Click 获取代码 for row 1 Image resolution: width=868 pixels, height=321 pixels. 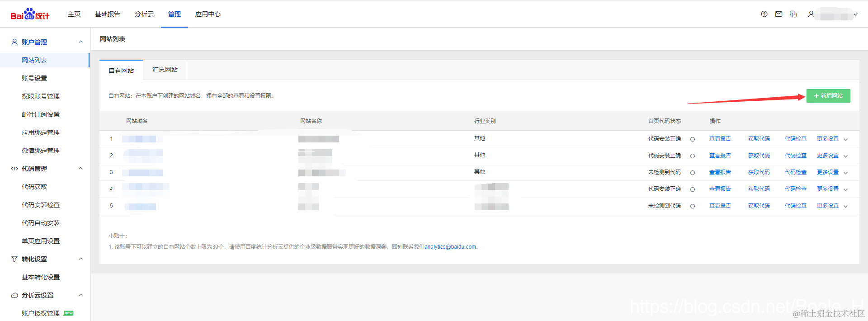click(x=759, y=139)
